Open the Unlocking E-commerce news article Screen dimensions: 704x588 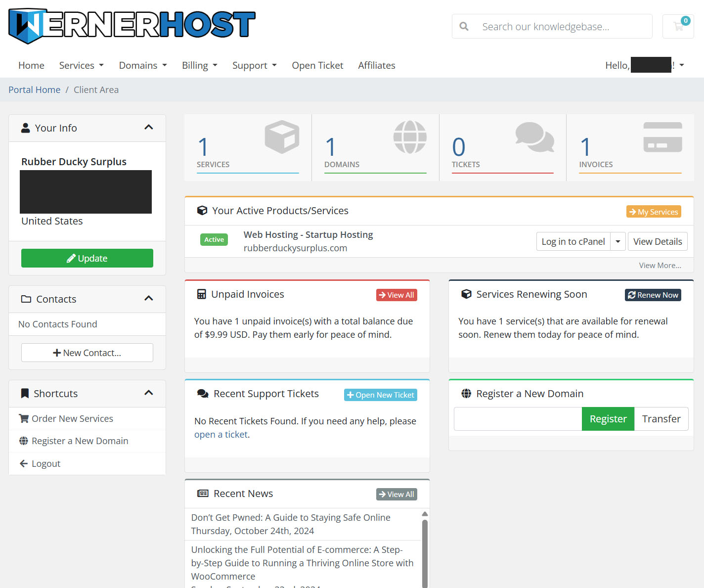coord(302,563)
